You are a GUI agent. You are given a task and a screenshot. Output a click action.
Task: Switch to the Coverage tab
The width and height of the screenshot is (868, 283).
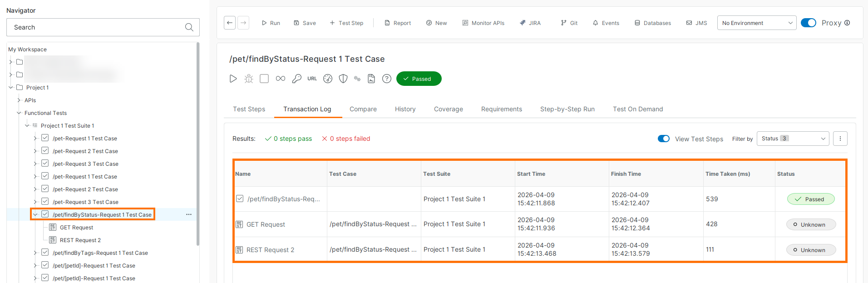pos(449,109)
